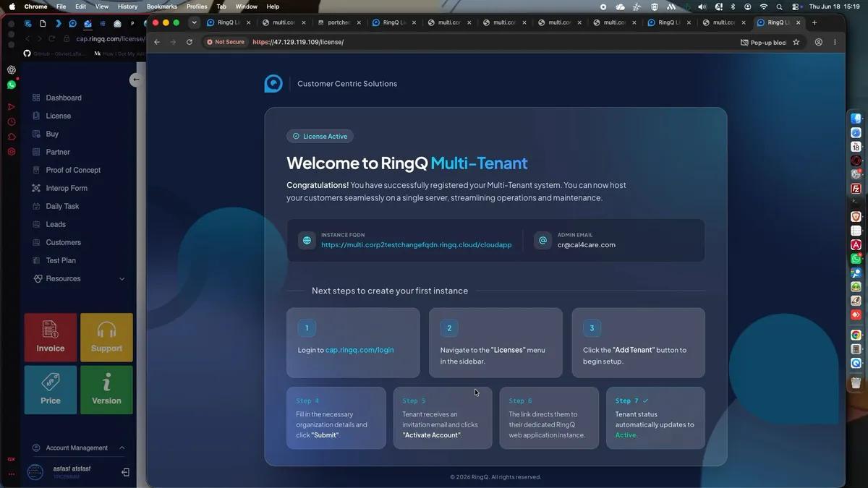Click the Pop-up blocked indicator
This screenshot has height=488, width=868.
764,43
